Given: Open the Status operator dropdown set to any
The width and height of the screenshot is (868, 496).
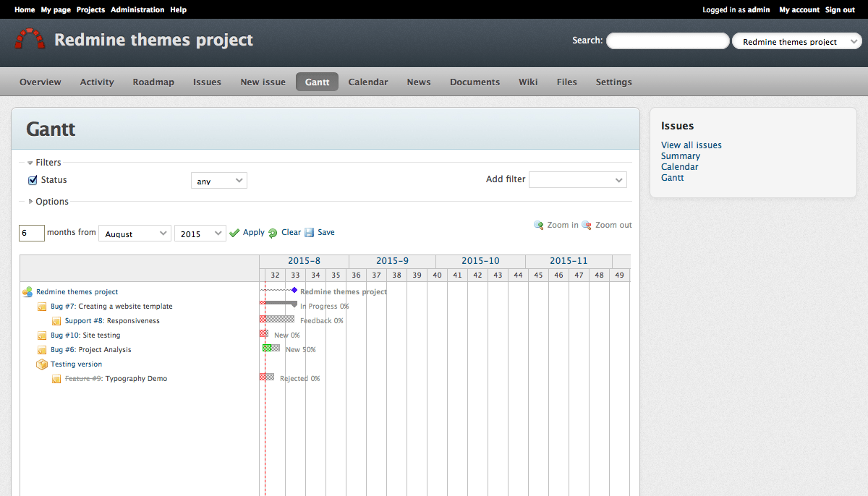Looking at the screenshot, I should tap(219, 180).
